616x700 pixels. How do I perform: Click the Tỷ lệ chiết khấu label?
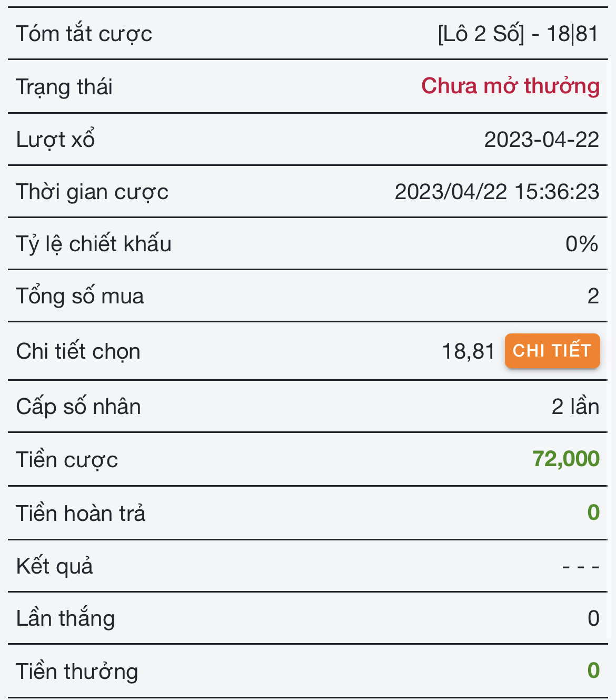click(94, 244)
